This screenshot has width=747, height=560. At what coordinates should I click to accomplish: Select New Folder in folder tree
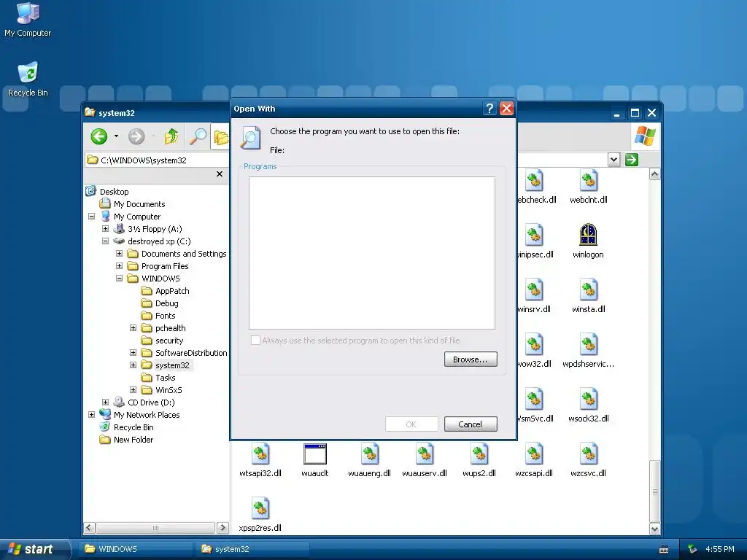pyautogui.click(x=133, y=439)
